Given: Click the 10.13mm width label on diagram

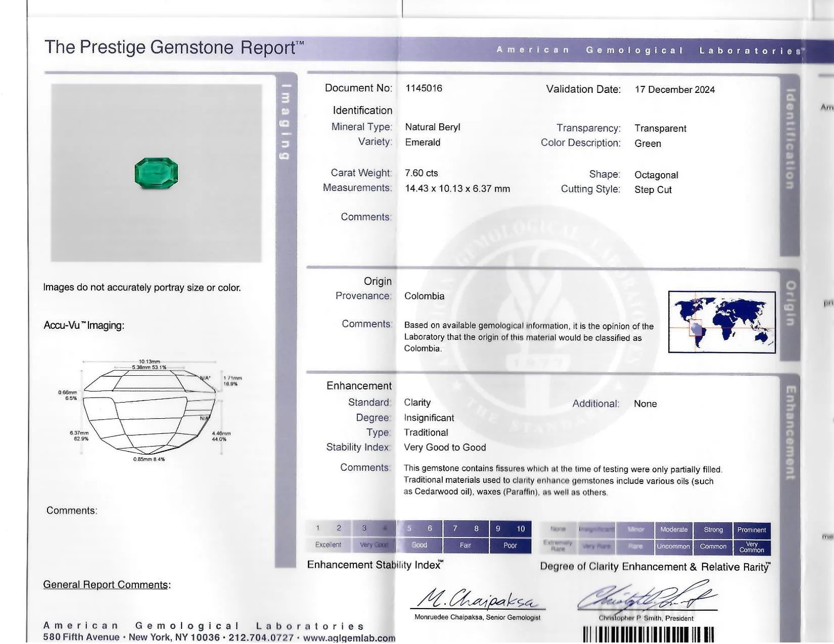Looking at the screenshot, I should (x=149, y=362).
